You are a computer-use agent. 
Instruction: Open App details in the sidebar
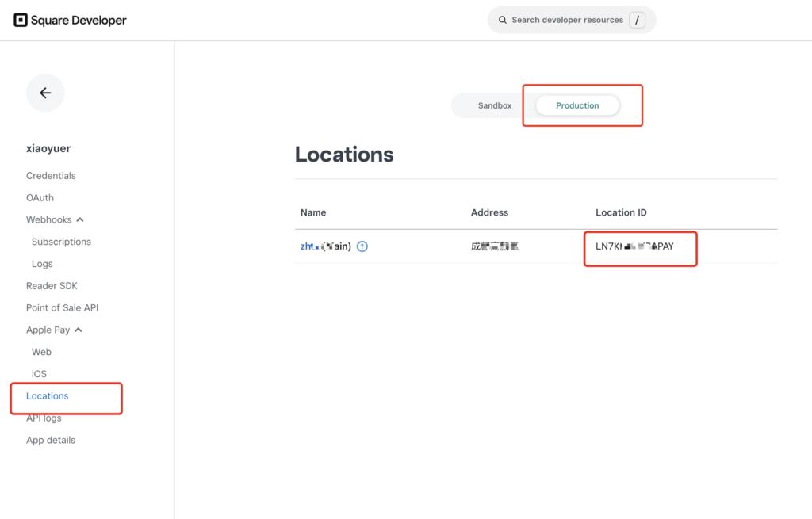pos(51,440)
